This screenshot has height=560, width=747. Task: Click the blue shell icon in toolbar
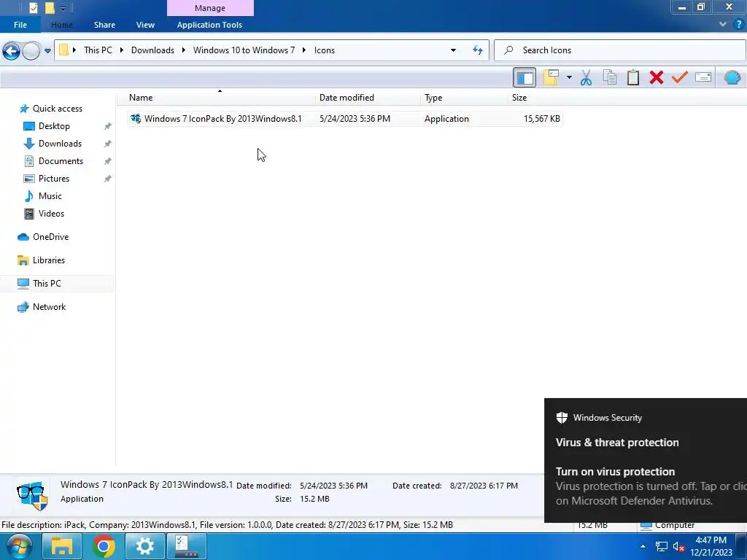pos(732,77)
